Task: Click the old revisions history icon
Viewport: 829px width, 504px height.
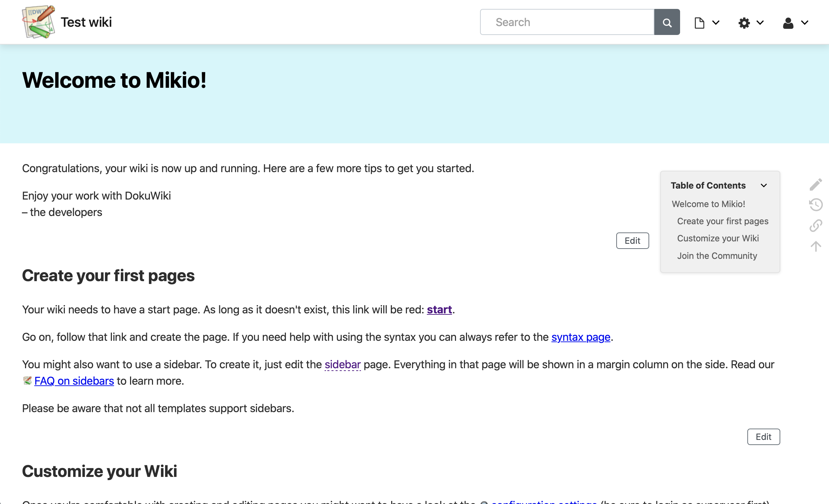Action: coord(816,205)
